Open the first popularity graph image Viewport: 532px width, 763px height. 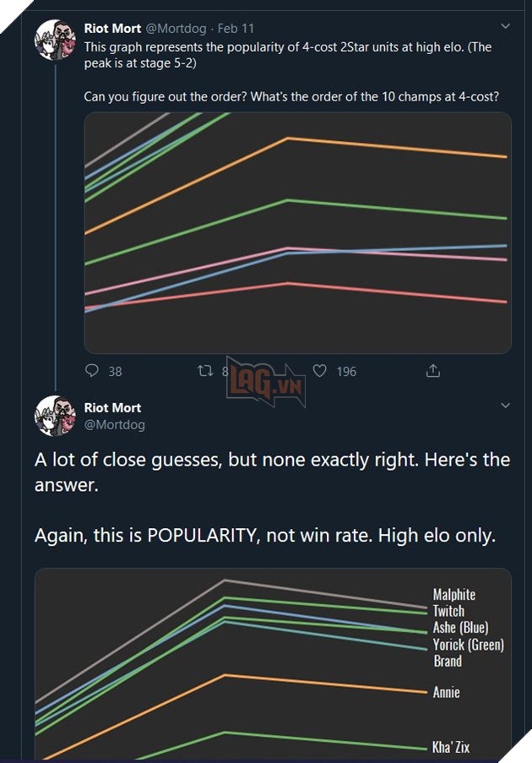297,232
